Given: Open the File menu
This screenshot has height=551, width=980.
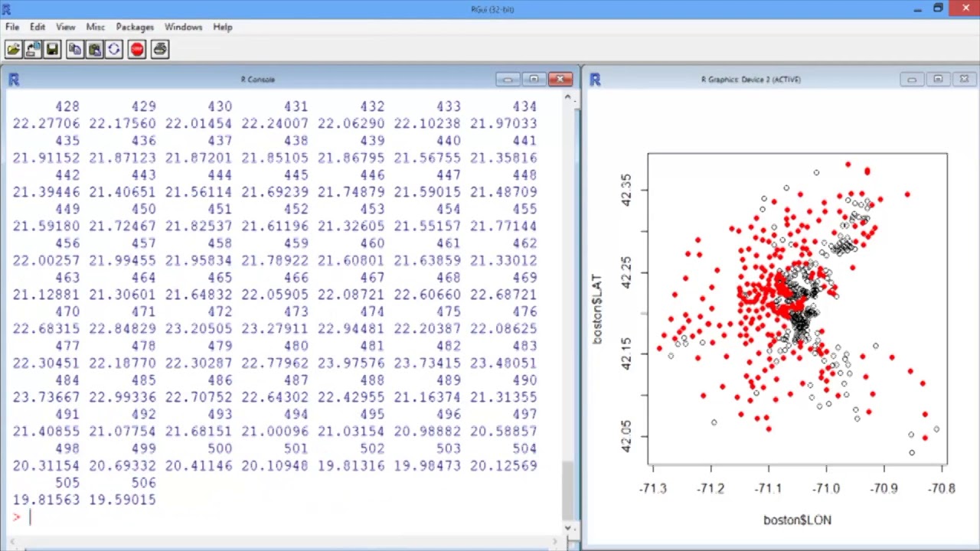Looking at the screenshot, I should pyautogui.click(x=12, y=27).
